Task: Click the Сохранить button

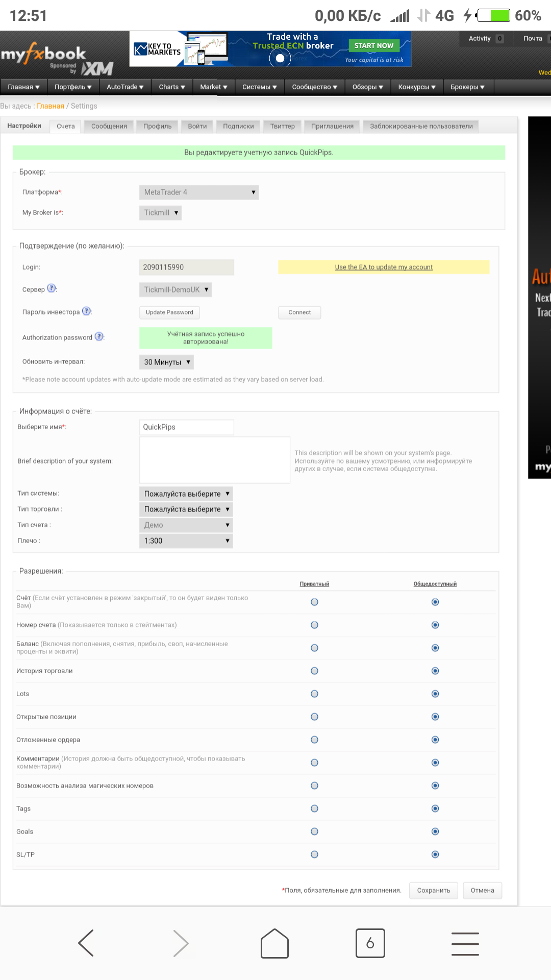Action: point(434,890)
